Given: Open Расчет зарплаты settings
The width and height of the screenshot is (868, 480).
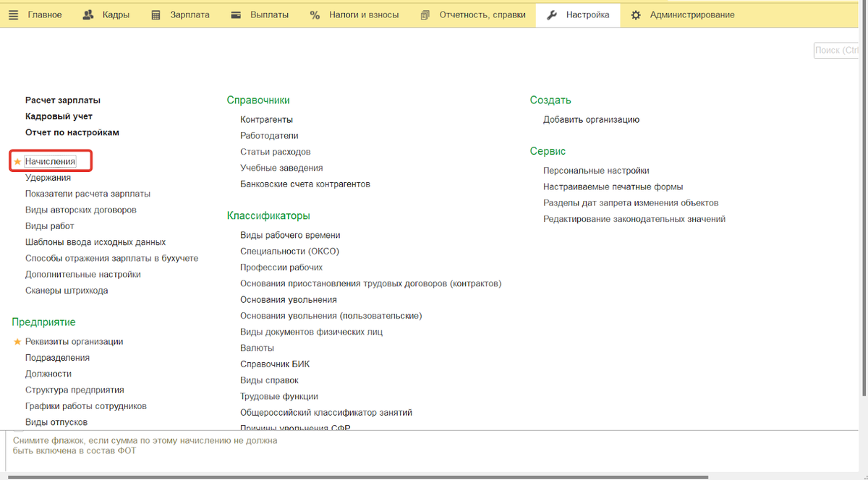Looking at the screenshot, I should click(x=63, y=100).
